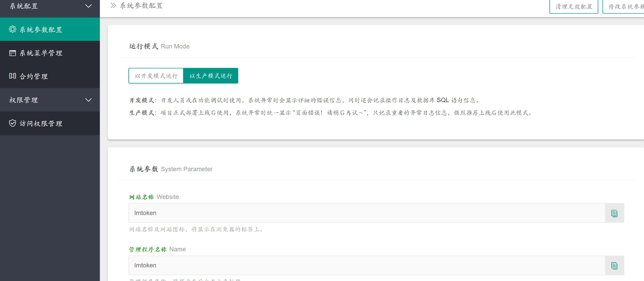Viewport: 644px width, 281px height.
Task: Collapse the 系统配置 section chevron
Action: [x=89, y=6]
